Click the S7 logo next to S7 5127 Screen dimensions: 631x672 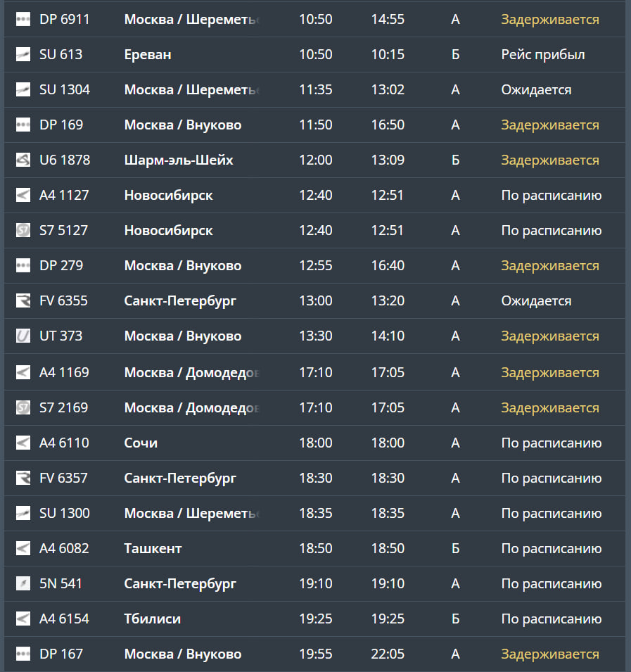pos(23,231)
